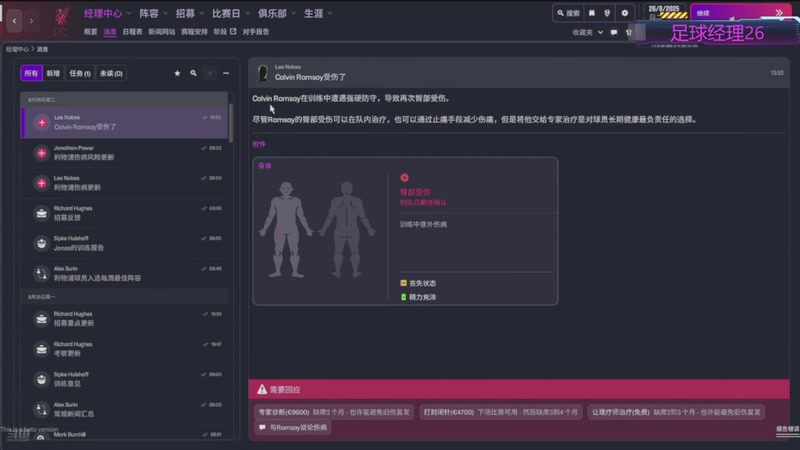Expand the 经理中心 menu chevron

(129, 13)
